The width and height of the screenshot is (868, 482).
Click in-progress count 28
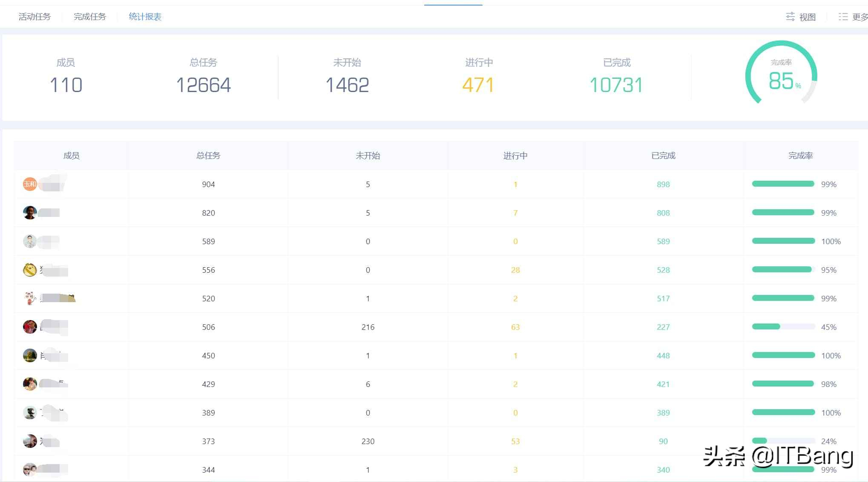(515, 270)
